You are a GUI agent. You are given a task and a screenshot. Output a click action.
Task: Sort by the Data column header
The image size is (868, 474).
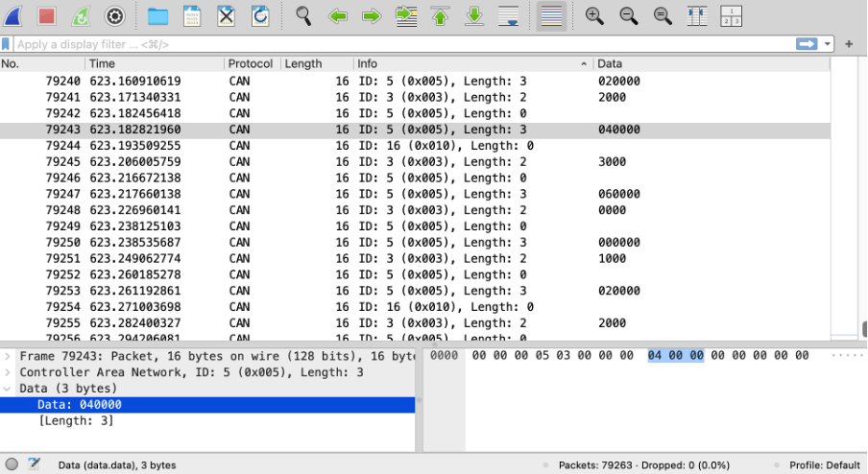(x=711, y=63)
